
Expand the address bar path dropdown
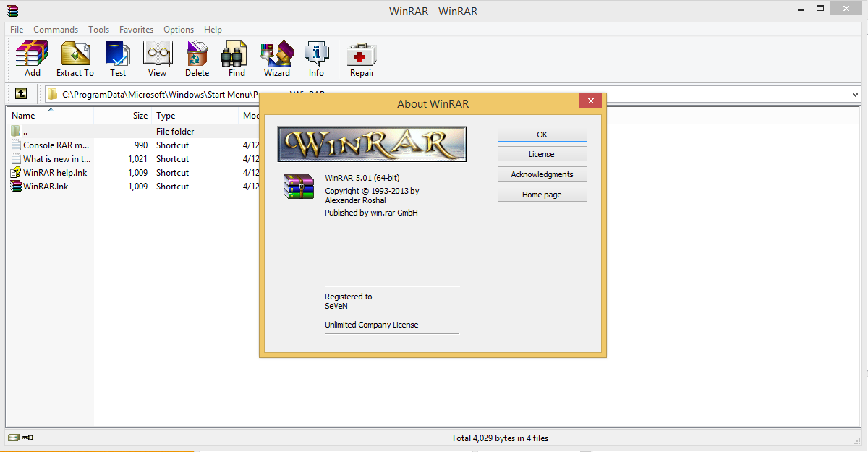coord(855,94)
